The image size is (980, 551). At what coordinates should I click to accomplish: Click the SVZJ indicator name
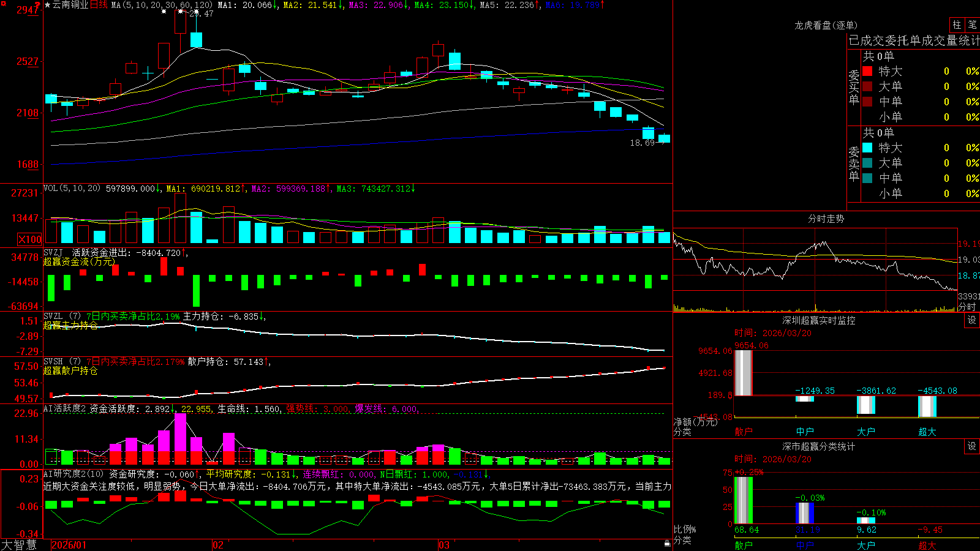pyautogui.click(x=53, y=252)
